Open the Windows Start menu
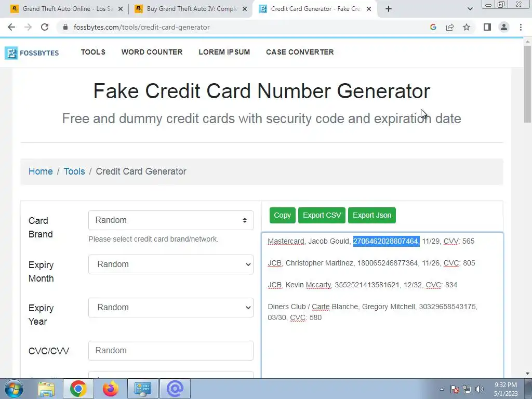 click(14, 389)
